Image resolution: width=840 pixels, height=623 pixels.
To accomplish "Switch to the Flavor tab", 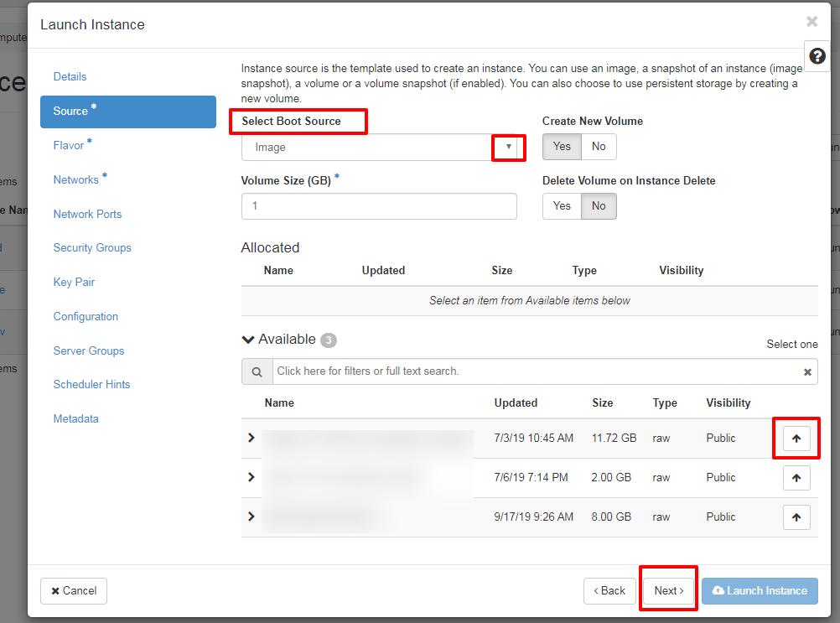I will tap(69, 146).
